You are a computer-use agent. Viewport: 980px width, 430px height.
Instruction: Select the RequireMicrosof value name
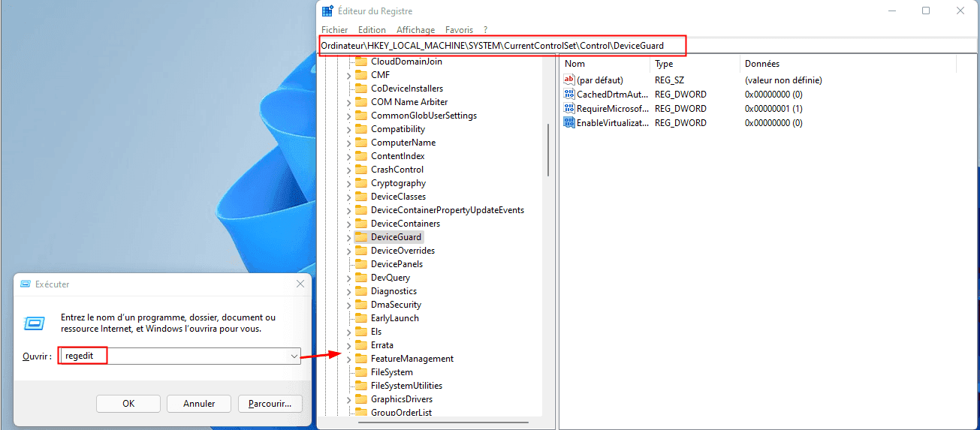612,108
